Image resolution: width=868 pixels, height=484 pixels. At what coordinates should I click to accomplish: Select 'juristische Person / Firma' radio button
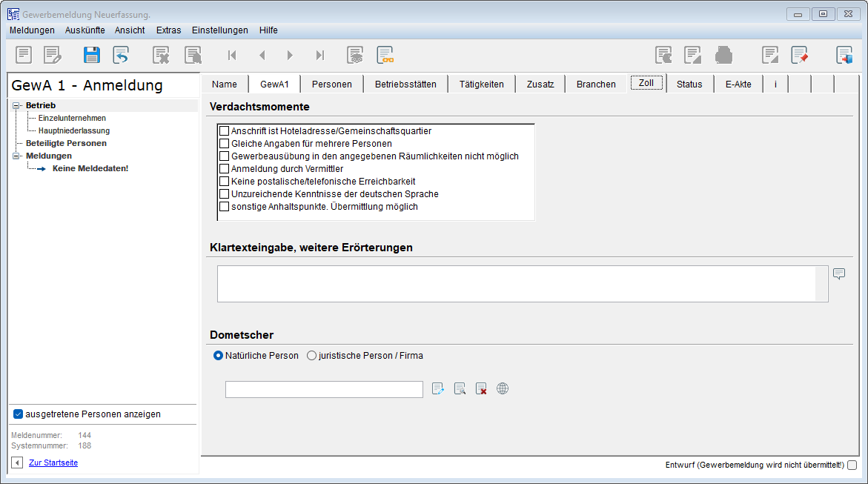[x=311, y=356]
